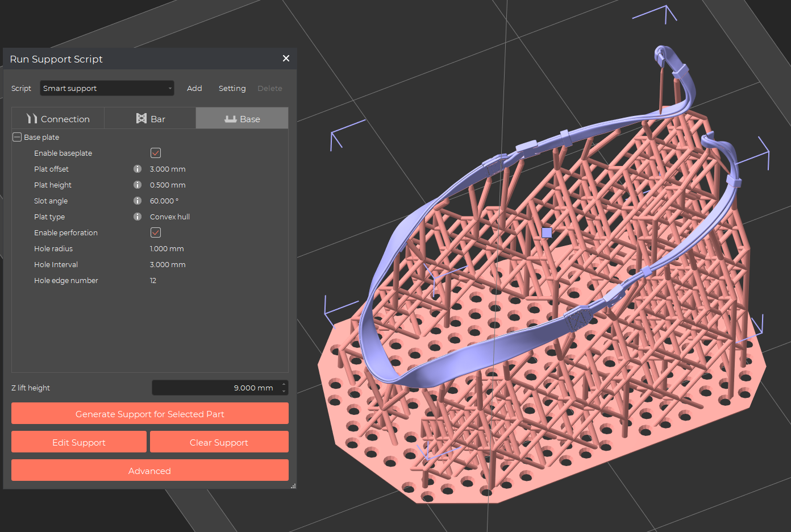Select the purple square marker in the 3D viewport
Viewport: 791px width, 532px height.
point(546,232)
